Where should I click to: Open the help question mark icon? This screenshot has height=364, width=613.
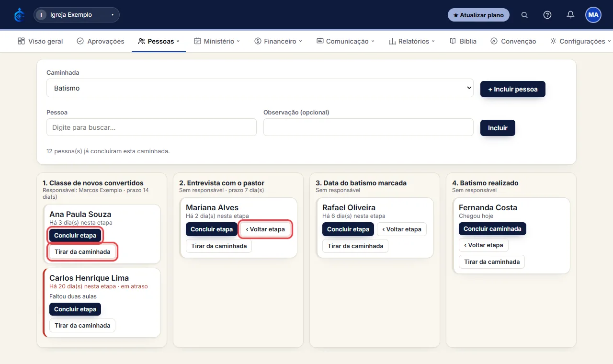coord(547,15)
